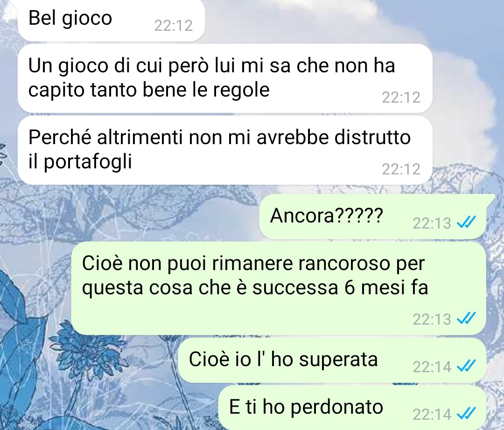Tap the double check marks beside "Ancora?????"
This screenshot has height=430, width=504.
466,222
